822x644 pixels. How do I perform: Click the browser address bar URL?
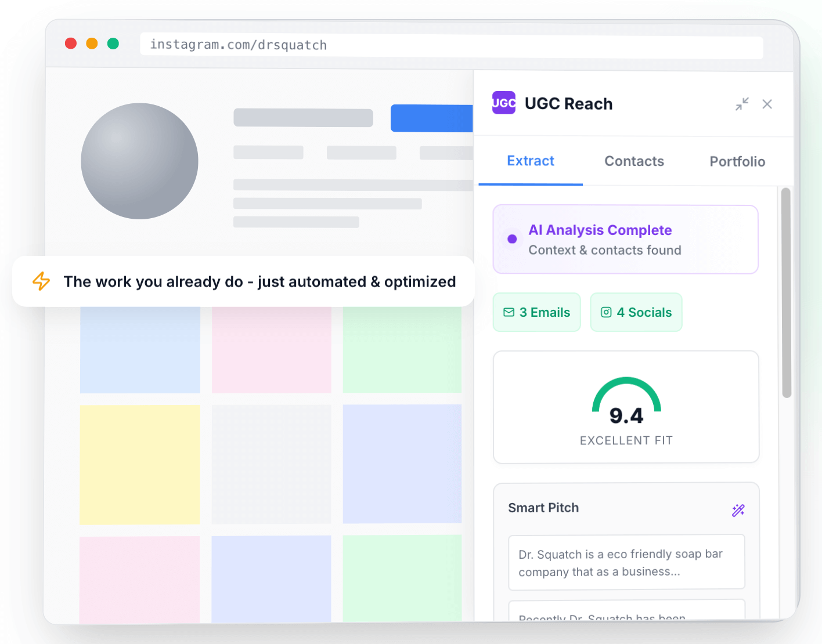click(238, 45)
